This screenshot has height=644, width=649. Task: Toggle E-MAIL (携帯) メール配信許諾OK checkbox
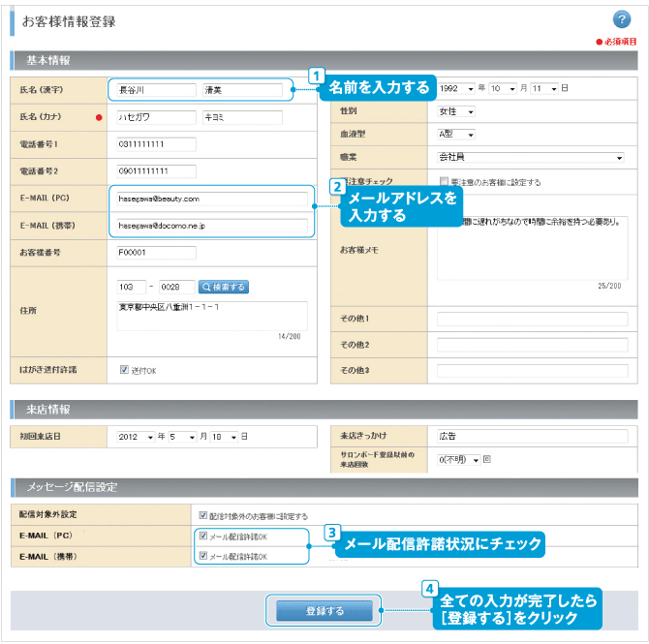tap(202, 556)
